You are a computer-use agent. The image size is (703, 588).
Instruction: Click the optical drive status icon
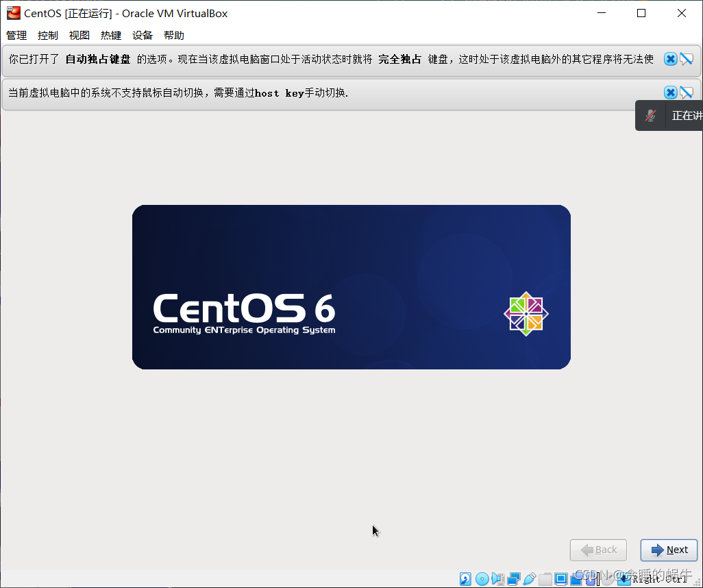(x=482, y=579)
